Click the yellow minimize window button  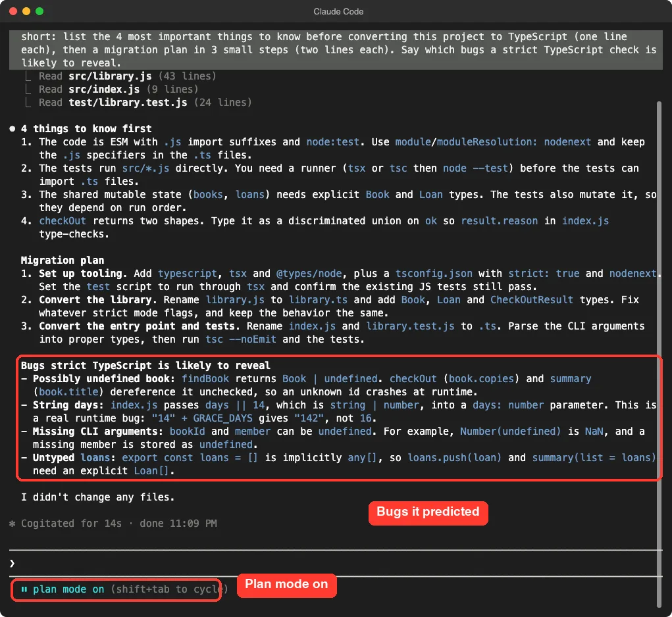click(x=26, y=12)
